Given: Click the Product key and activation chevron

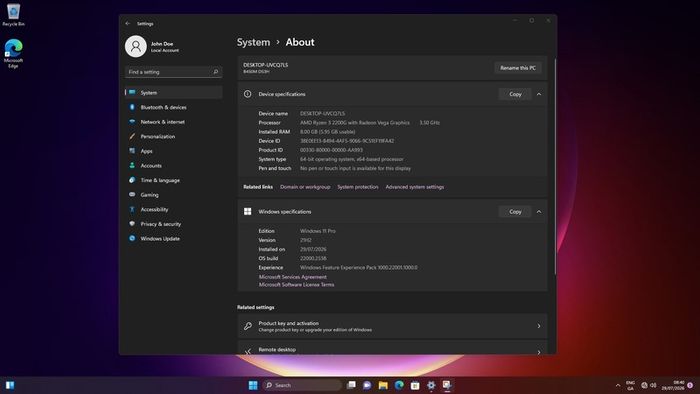Looking at the screenshot, I should [x=539, y=326].
